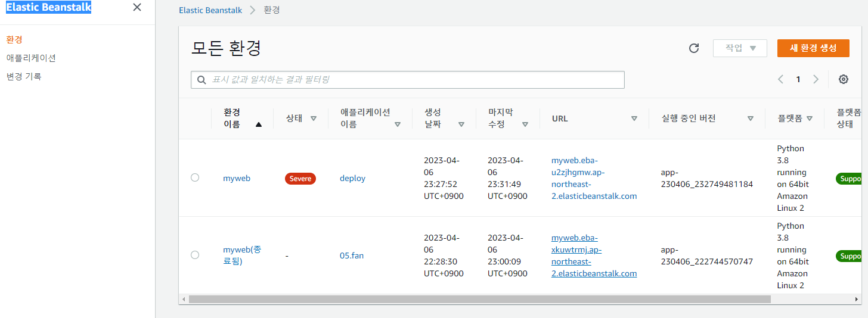Image resolution: width=868 pixels, height=318 pixels.
Task: Sort by creation date column arrow
Action: click(x=461, y=124)
